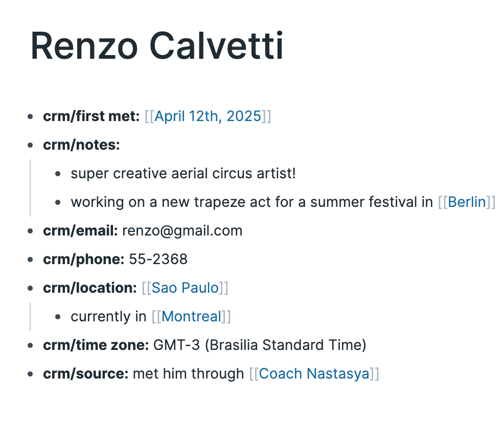Open the Coach Nastasya page link
The height and width of the screenshot is (423, 504).
(314, 373)
